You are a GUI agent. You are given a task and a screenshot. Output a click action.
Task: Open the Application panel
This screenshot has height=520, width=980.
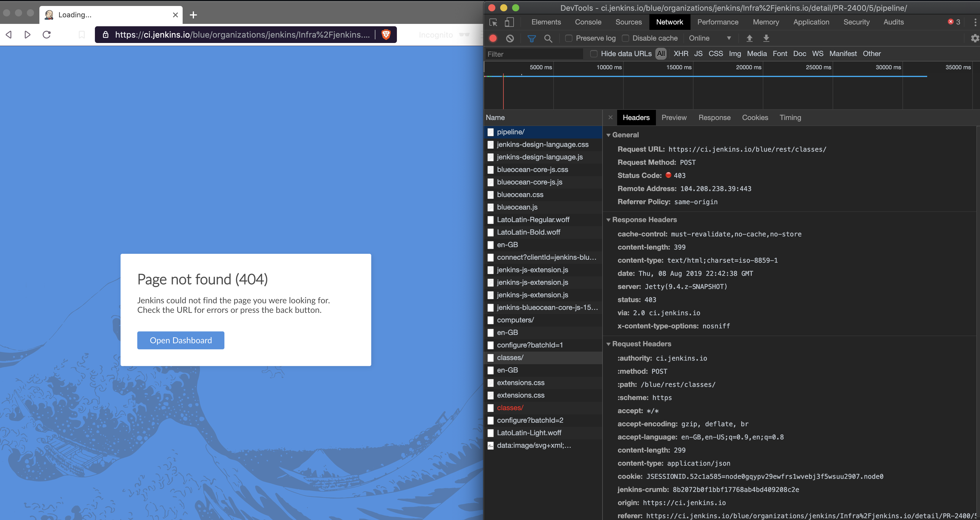(811, 22)
